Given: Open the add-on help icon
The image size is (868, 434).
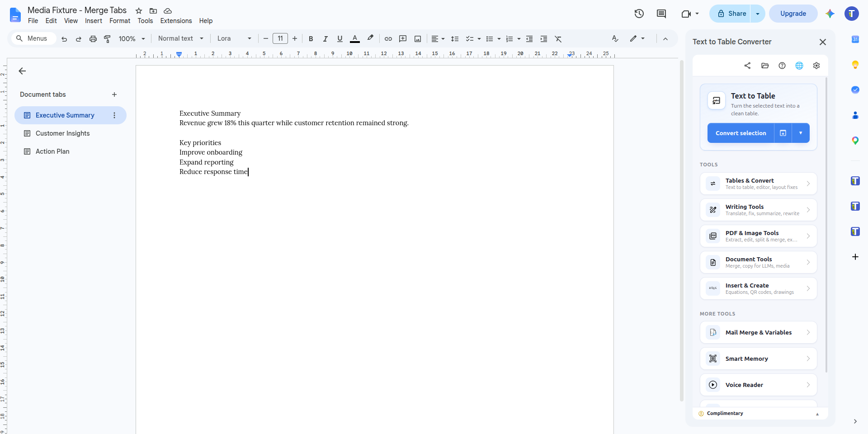Looking at the screenshot, I should (x=782, y=66).
